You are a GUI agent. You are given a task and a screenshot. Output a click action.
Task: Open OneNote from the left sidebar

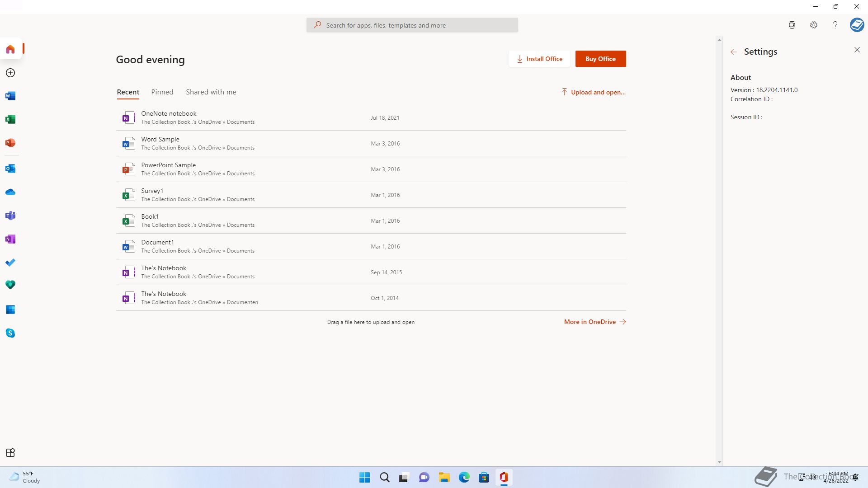10,239
